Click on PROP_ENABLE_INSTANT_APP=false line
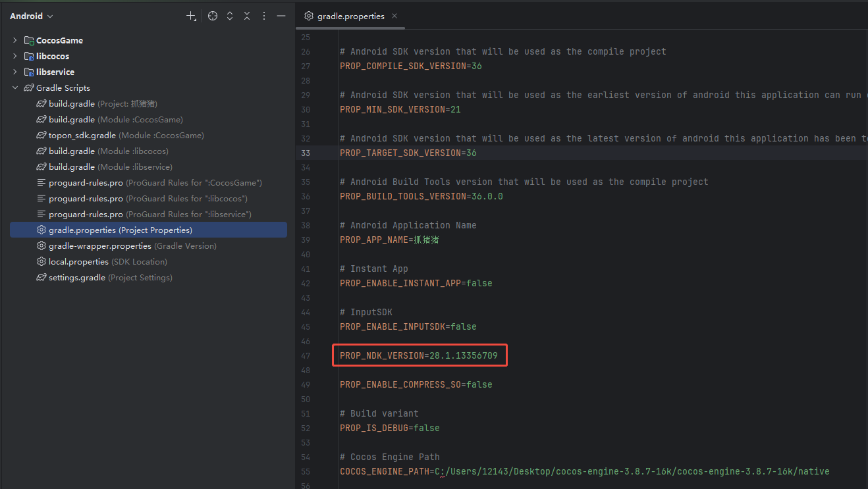The height and width of the screenshot is (489, 868). [x=416, y=283]
